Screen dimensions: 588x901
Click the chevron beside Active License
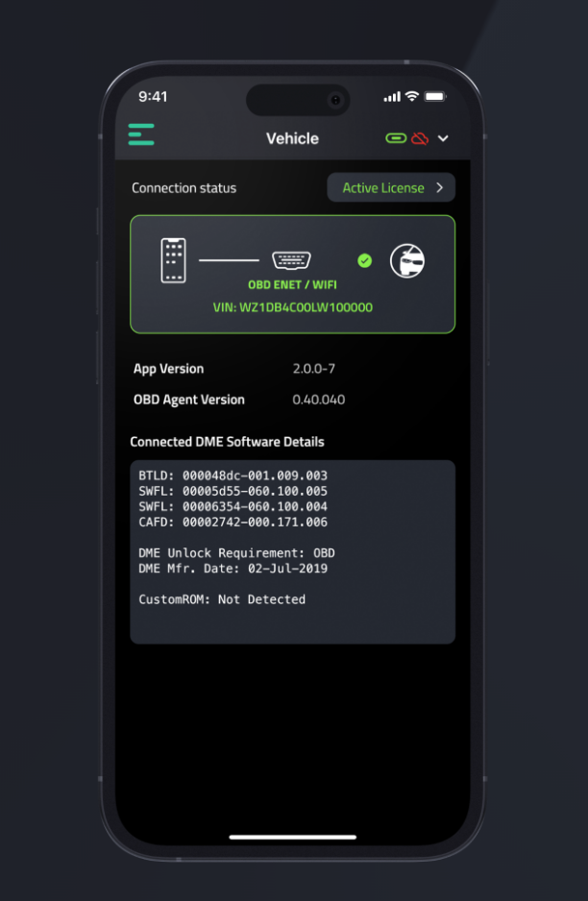[440, 187]
